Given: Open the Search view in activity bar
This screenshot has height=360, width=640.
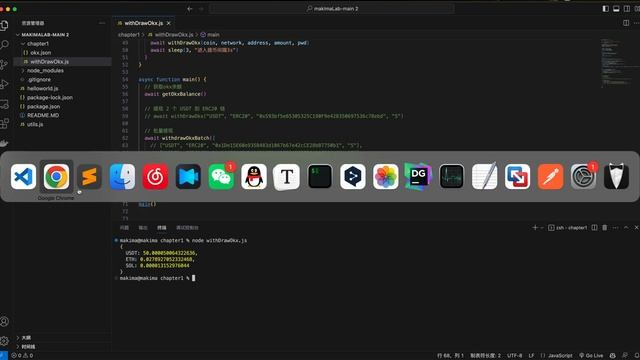Looking at the screenshot, I should 4,44.
